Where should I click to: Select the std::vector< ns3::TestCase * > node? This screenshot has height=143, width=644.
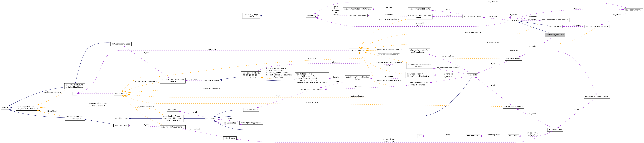[x=555, y=20]
